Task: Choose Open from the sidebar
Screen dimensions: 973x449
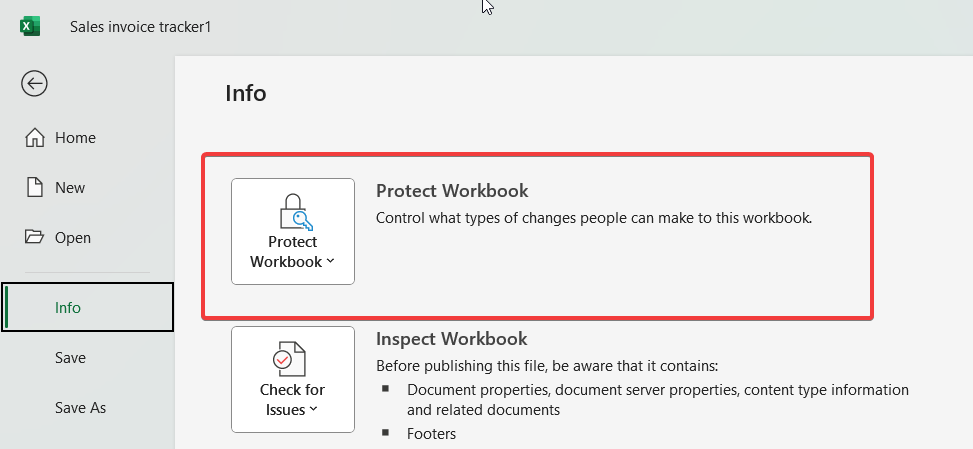Action: click(x=87, y=237)
